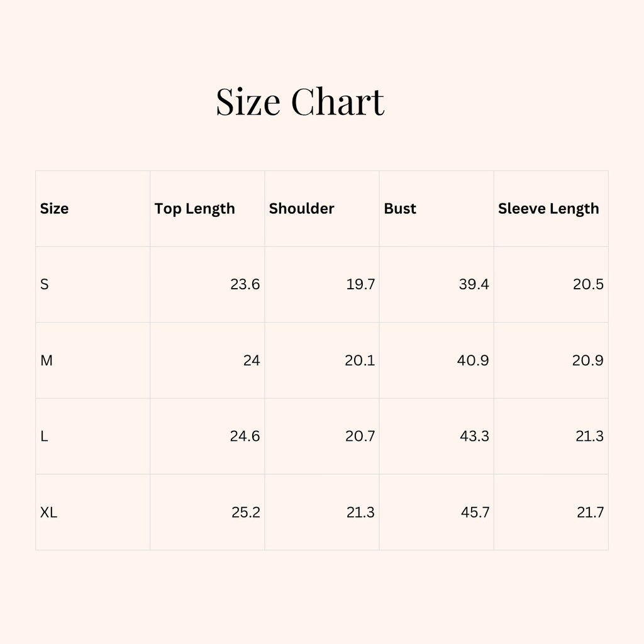Select the Sleeve Length column header
This screenshot has width=644, height=644.
pyautogui.click(x=548, y=209)
